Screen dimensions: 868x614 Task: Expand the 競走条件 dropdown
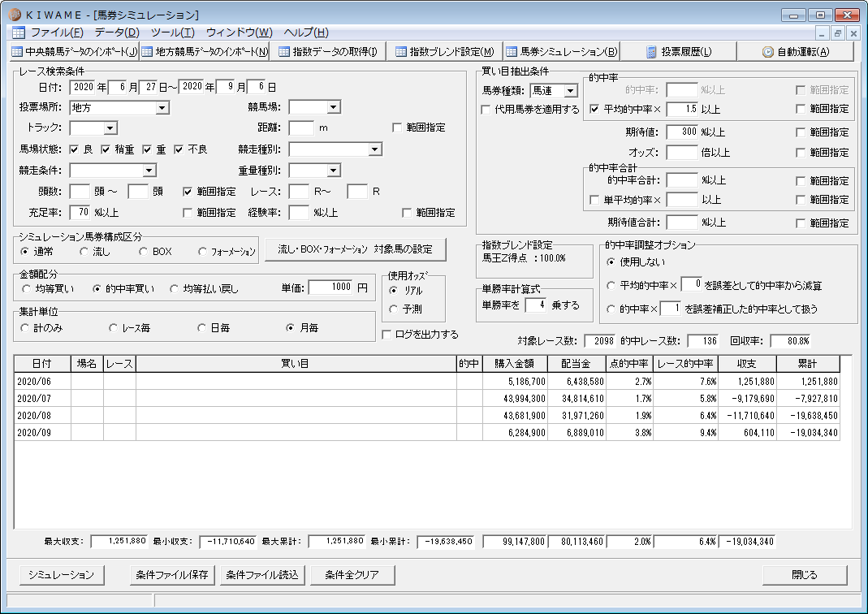point(149,171)
